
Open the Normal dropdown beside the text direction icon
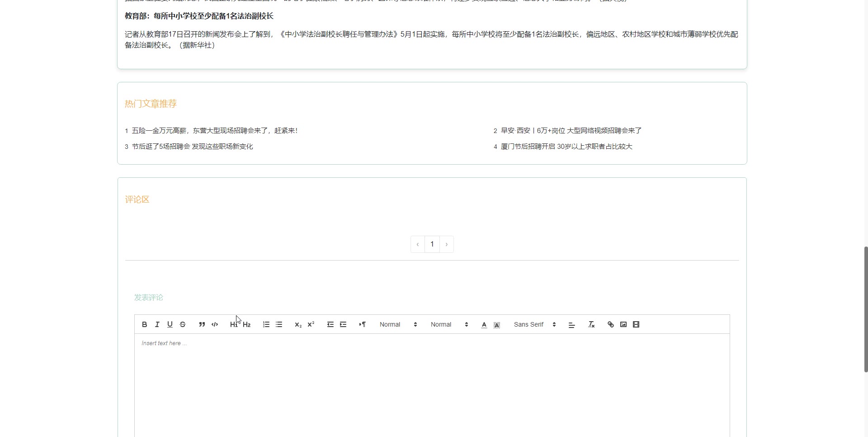[x=398, y=324]
